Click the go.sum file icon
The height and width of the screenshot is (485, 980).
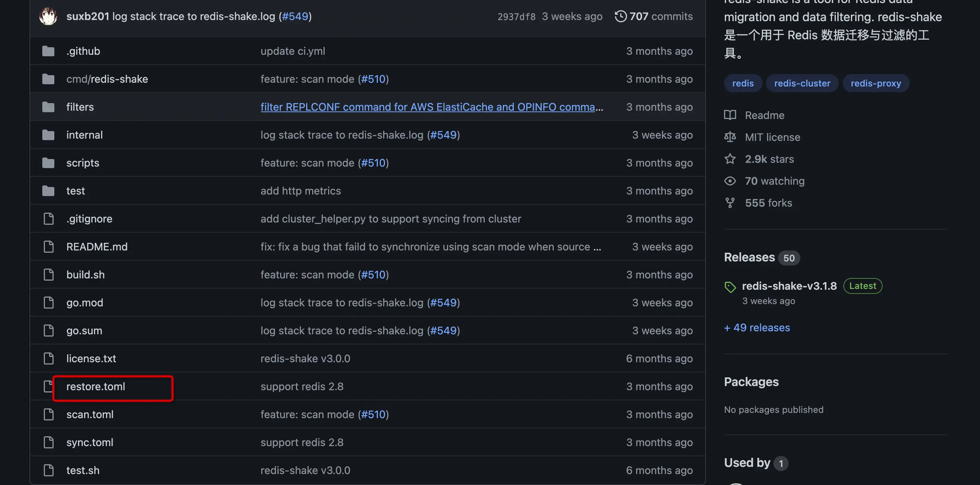click(48, 331)
